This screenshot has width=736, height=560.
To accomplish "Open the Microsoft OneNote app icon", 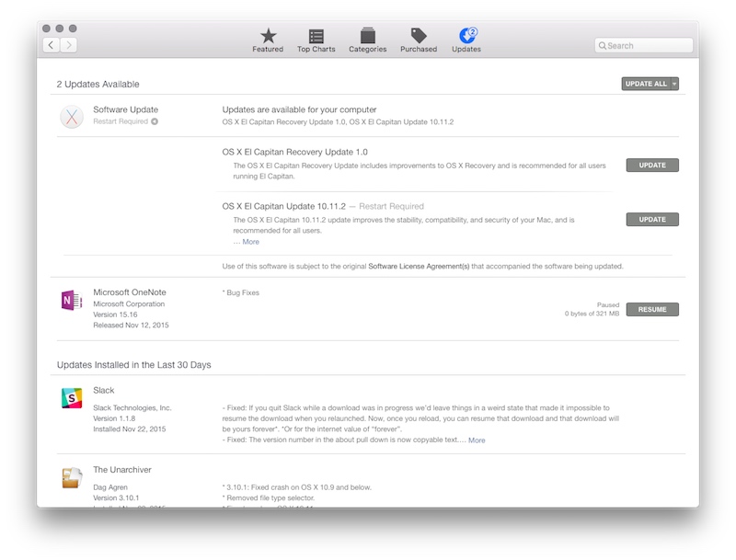I will tap(71, 300).
